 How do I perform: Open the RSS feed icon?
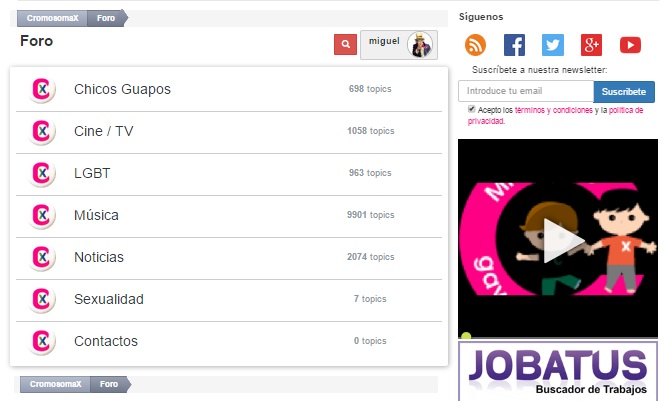pos(475,45)
